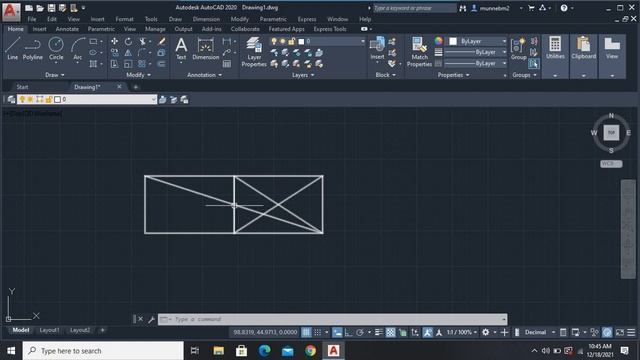640x360 pixels.
Task: Expand the Modify panel dropdown
Action: (138, 75)
